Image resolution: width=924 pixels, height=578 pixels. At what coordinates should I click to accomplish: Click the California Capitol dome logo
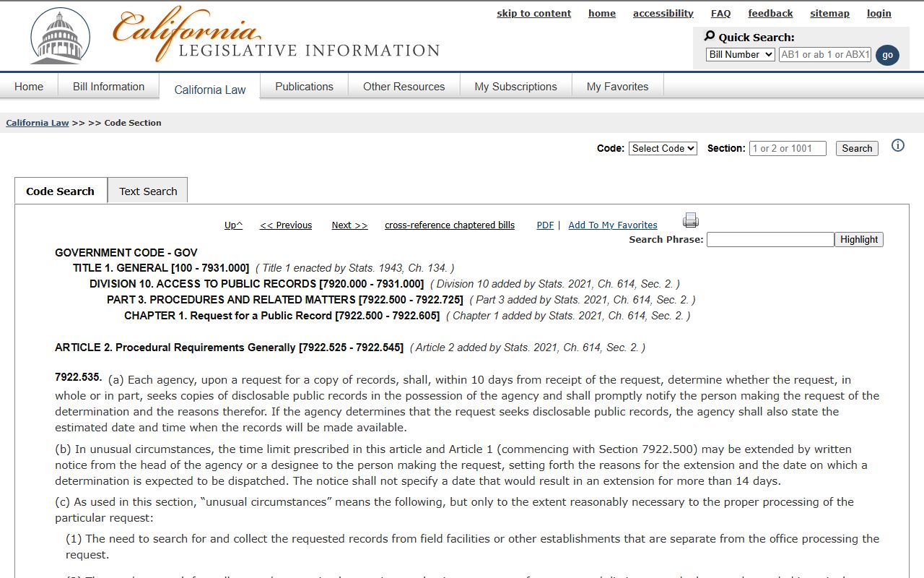point(60,36)
